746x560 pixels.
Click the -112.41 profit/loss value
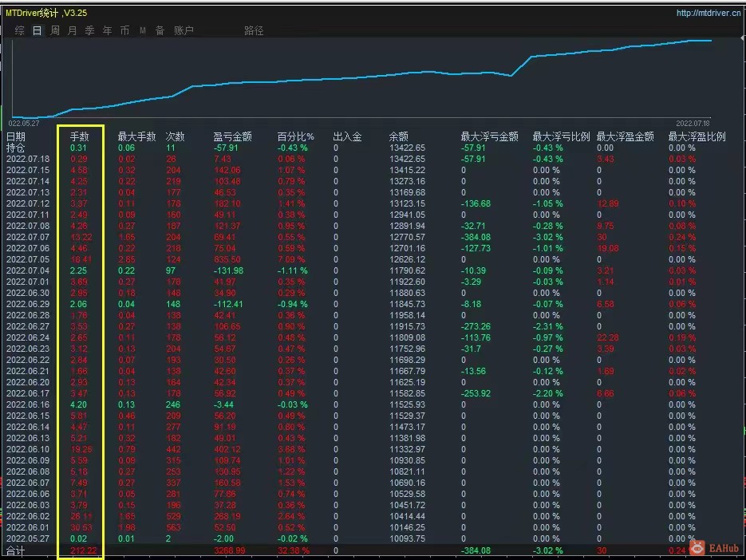[x=228, y=304]
